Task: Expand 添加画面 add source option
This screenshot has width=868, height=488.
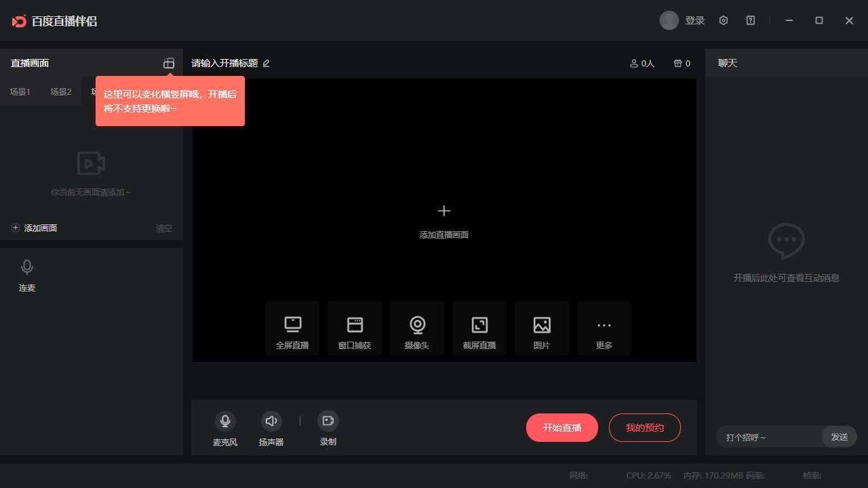Action: (x=35, y=228)
